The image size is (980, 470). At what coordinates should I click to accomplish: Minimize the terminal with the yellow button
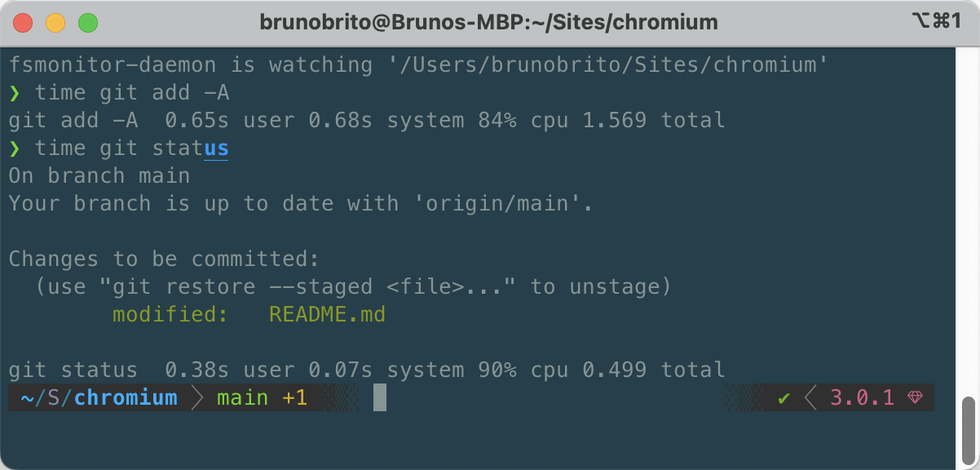tap(55, 22)
